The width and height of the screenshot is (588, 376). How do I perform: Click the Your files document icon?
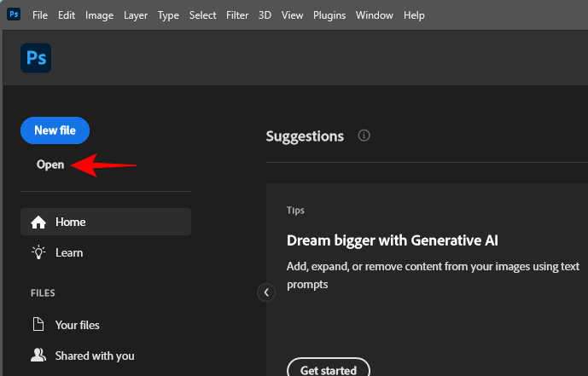point(38,325)
